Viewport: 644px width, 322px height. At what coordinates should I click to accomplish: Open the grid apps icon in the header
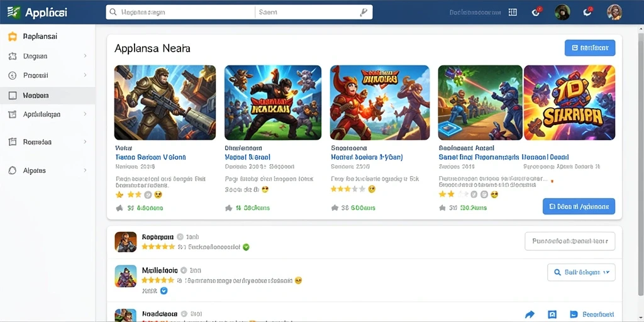[x=513, y=13]
